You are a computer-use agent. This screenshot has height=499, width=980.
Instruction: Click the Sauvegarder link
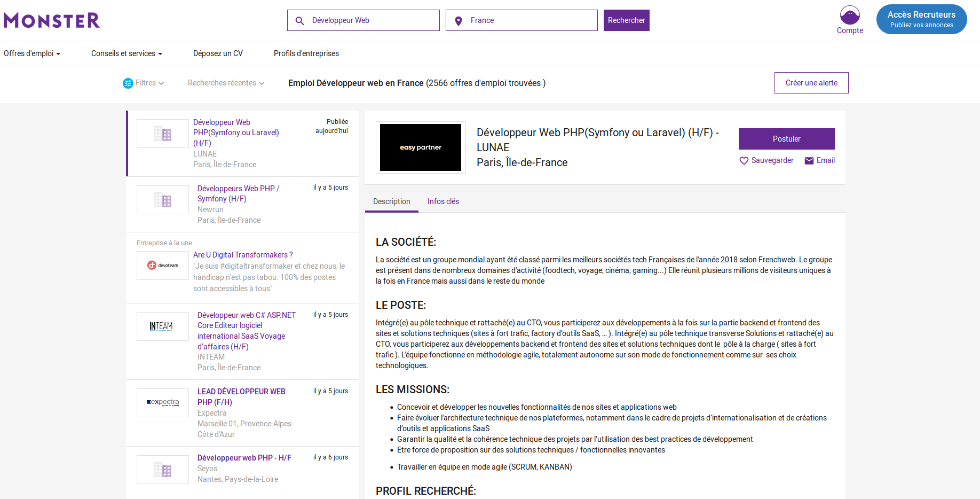[x=772, y=160]
